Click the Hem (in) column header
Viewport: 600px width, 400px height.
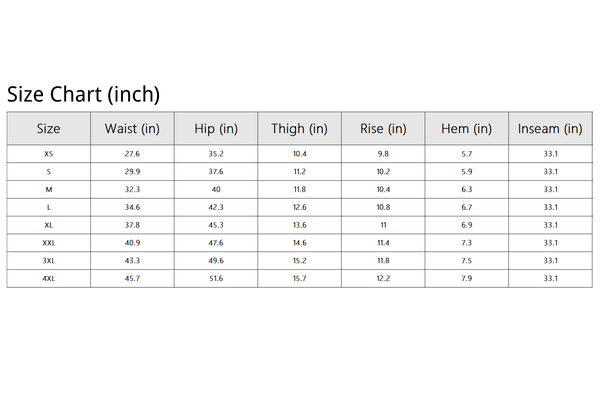[x=467, y=129]
